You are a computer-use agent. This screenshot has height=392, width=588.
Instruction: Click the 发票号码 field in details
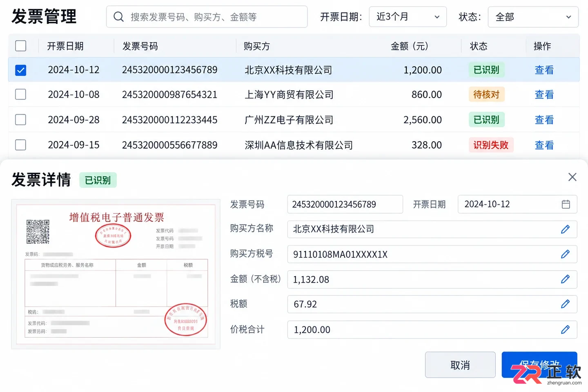(345, 204)
